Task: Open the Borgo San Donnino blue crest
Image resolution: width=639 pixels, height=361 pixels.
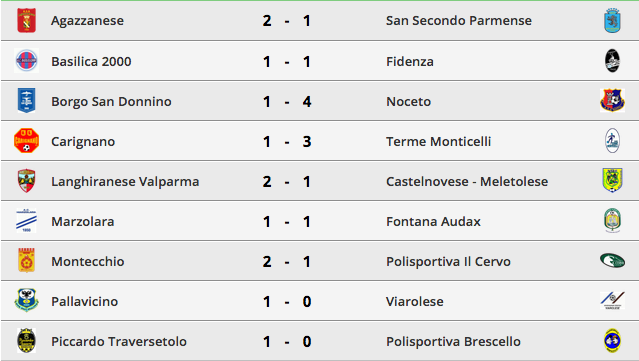Action: tap(26, 100)
